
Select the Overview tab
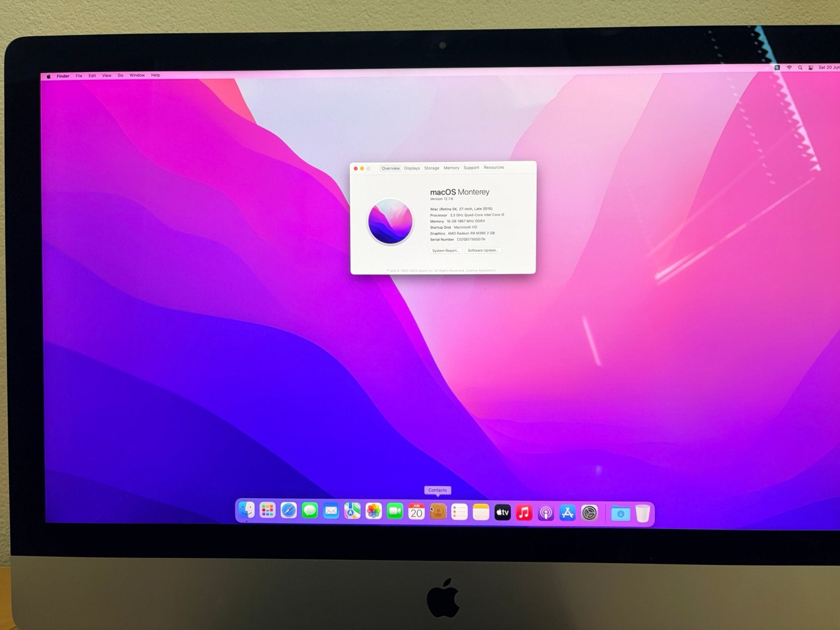tap(391, 169)
